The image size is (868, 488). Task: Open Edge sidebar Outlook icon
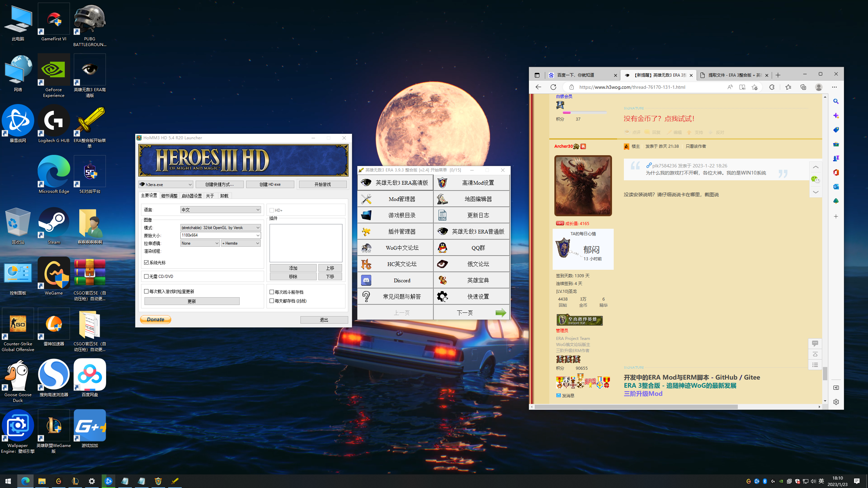coord(836,187)
